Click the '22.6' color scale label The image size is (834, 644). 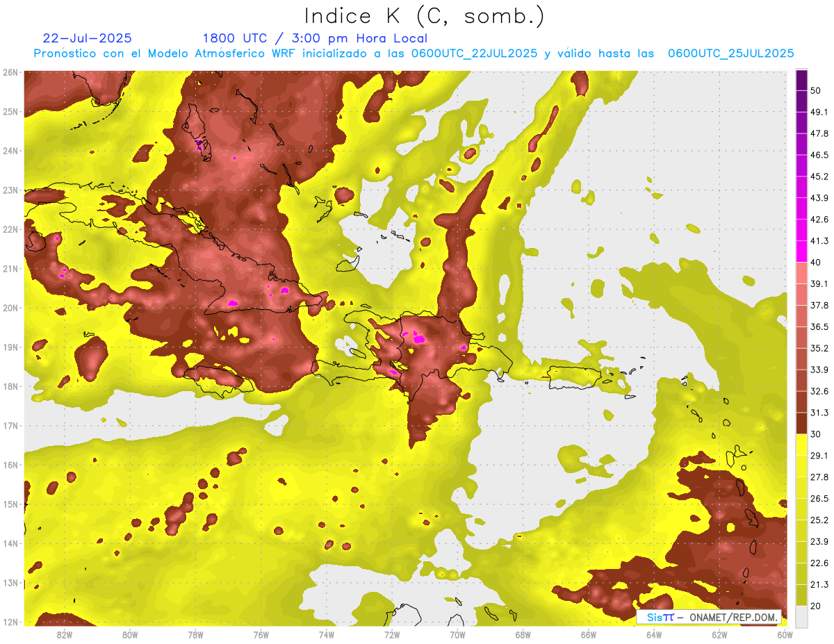tap(819, 563)
